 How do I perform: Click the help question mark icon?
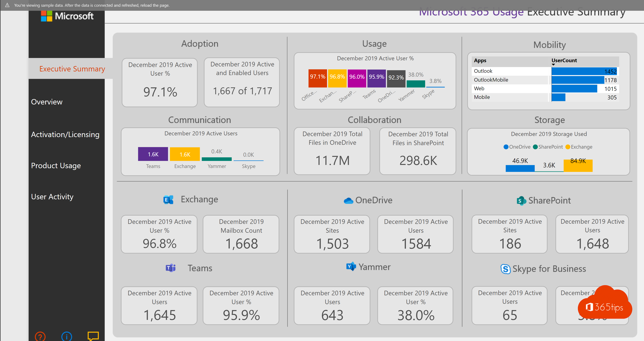[x=40, y=336]
